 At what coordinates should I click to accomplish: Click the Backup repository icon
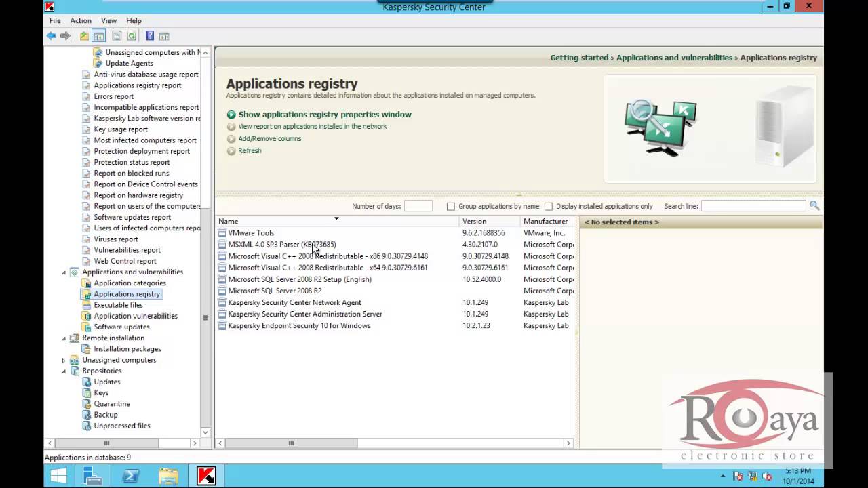pos(86,415)
